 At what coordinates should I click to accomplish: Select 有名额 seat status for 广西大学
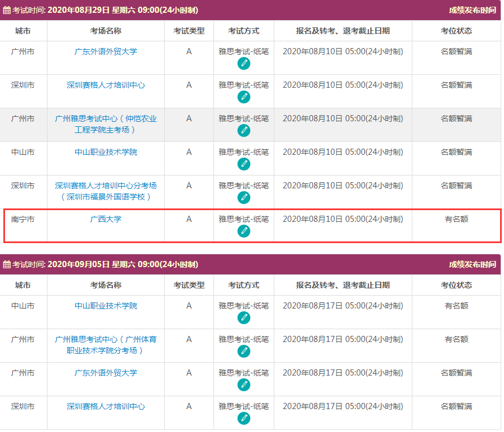pyautogui.click(x=456, y=219)
